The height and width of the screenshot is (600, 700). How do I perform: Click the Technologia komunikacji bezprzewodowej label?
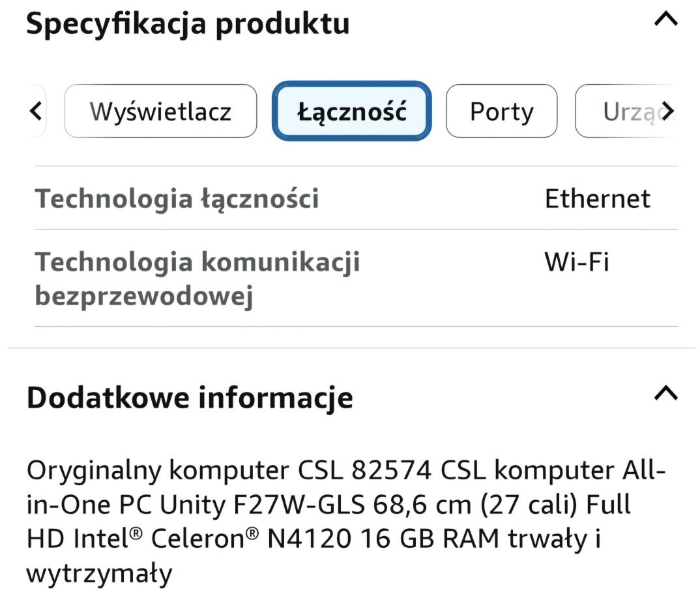[x=197, y=278]
